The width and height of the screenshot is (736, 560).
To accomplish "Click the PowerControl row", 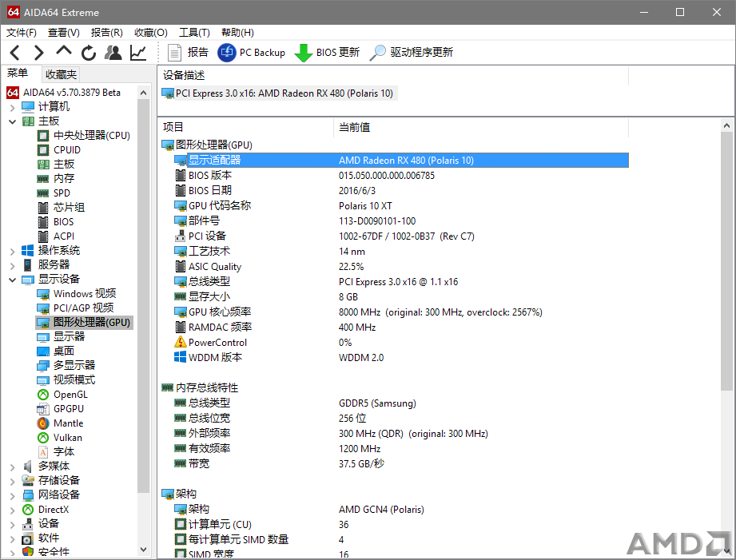I will click(x=401, y=343).
